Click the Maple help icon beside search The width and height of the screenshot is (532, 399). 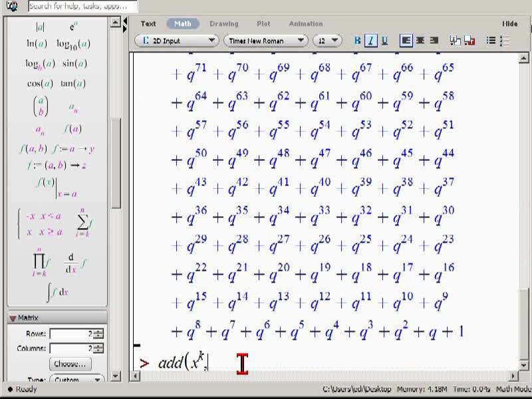12,6
